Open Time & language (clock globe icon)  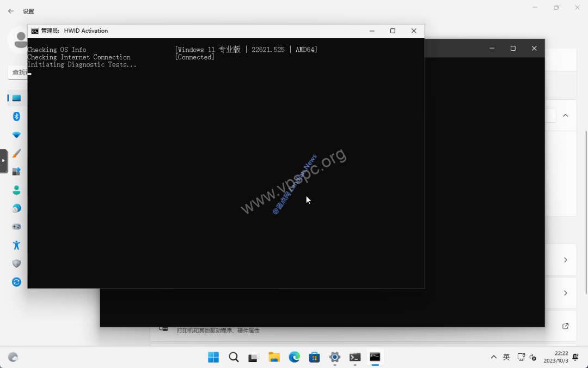(x=16, y=208)
